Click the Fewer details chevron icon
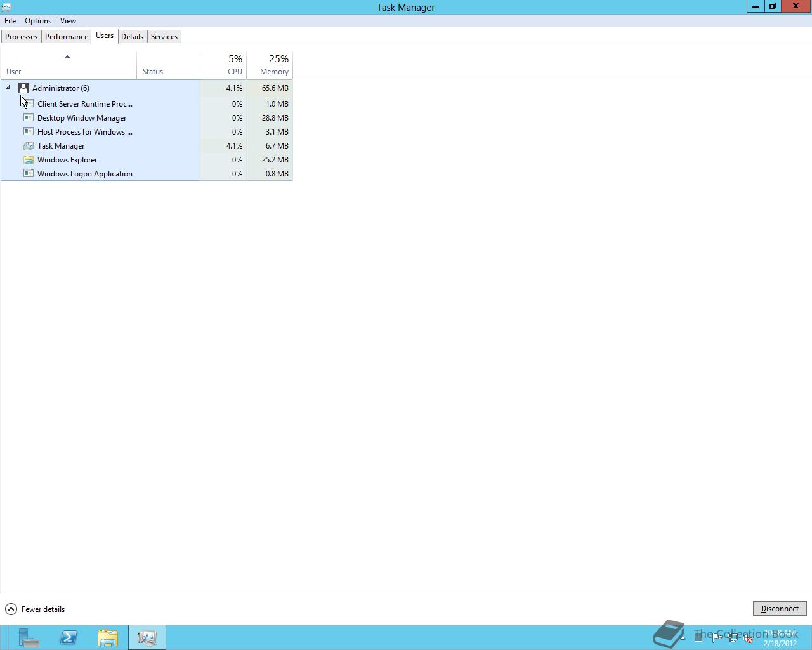 [x=11, y=609]
